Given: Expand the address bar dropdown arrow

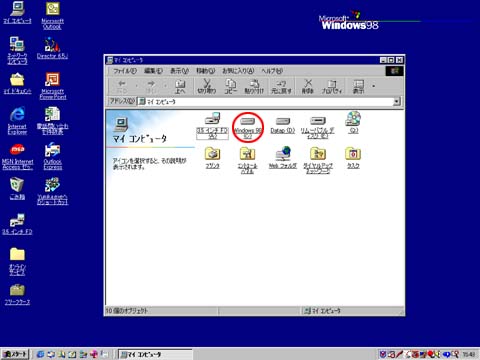Looking at the screenshot, I should pyautogui.click(x=397, y=101).
